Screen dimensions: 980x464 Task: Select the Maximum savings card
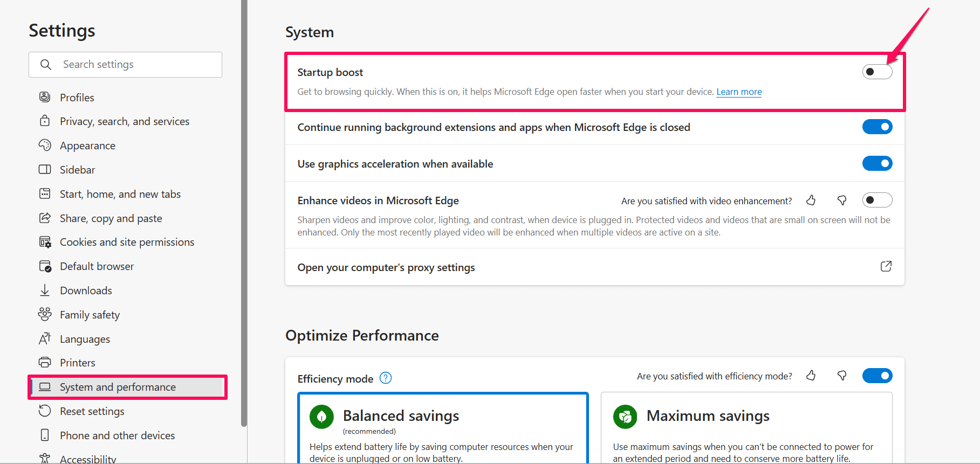[746, 428]
